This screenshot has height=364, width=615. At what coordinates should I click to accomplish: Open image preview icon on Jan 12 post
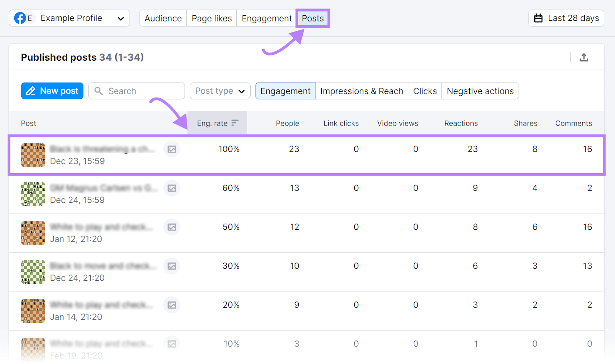click(171, 227)
